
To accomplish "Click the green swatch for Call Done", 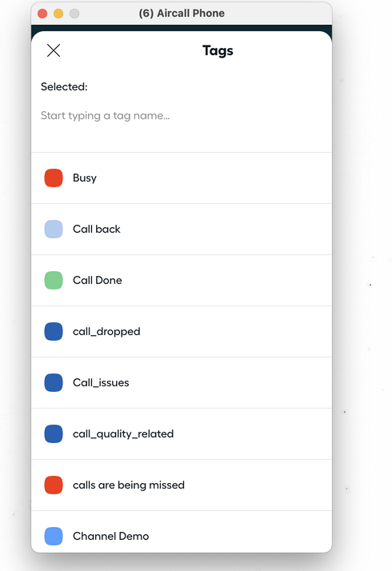I will (x=54, y=281).
